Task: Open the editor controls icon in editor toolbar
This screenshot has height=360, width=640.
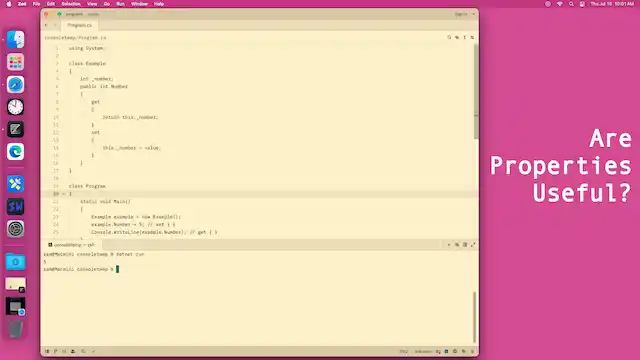Action: tap(472, 37)
